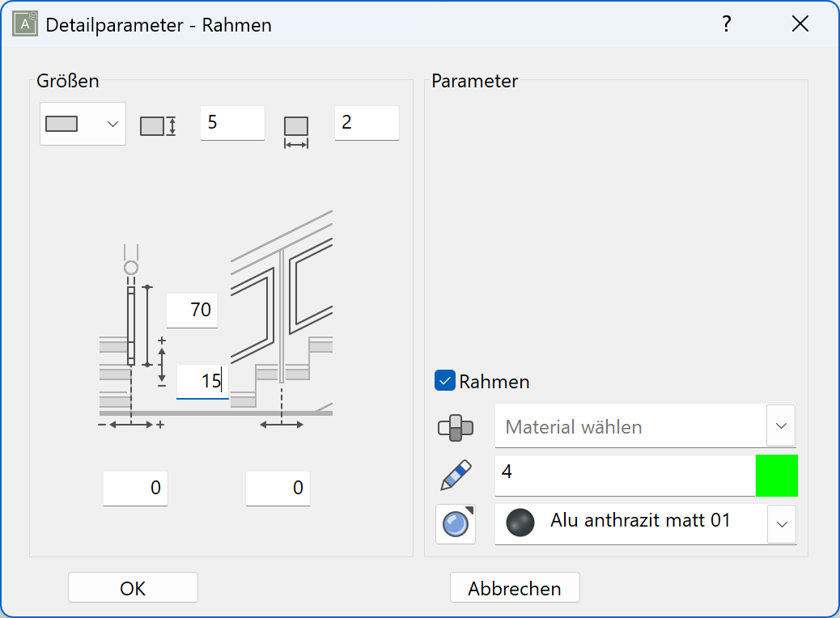Expand the Alu anthrazit matt 01 dropdown
The height and width of the screenshot is (618, 840).
(x=782, y=524)
